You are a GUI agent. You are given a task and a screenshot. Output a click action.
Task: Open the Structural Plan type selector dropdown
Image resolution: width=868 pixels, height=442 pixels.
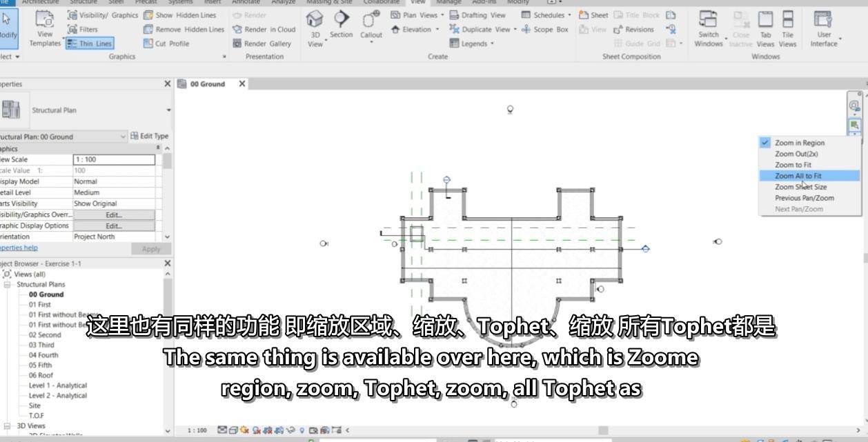pos(168,110)
